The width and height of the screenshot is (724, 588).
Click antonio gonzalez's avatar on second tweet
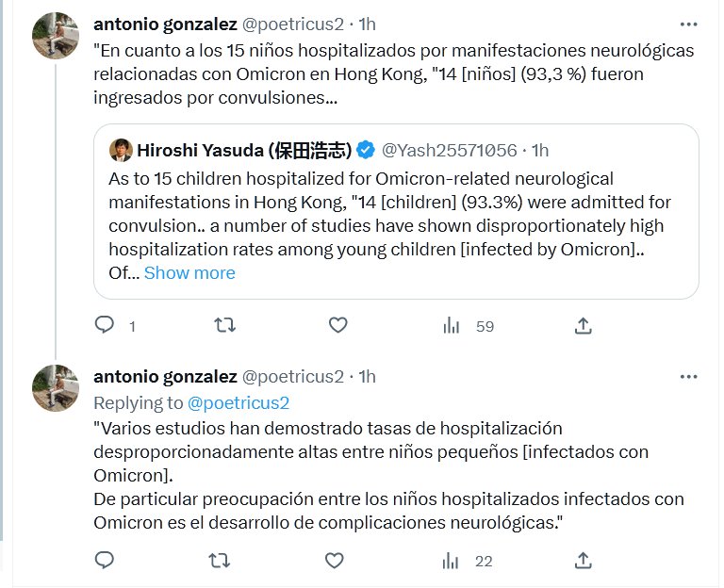tap(56, 388)
